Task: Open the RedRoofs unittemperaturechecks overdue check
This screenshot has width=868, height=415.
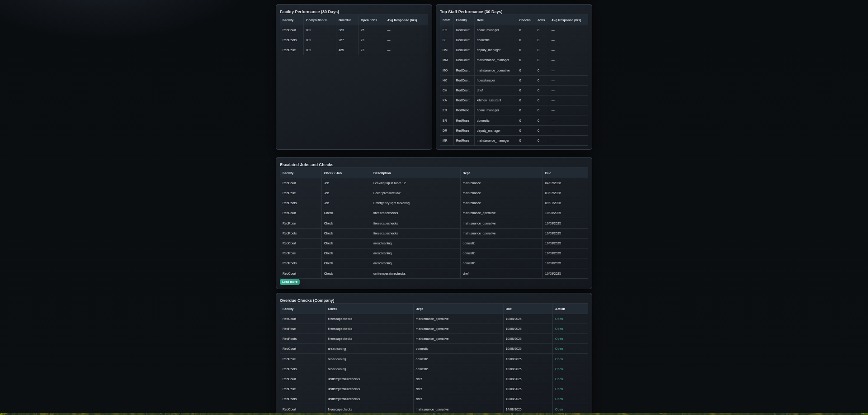Action: 559,399
